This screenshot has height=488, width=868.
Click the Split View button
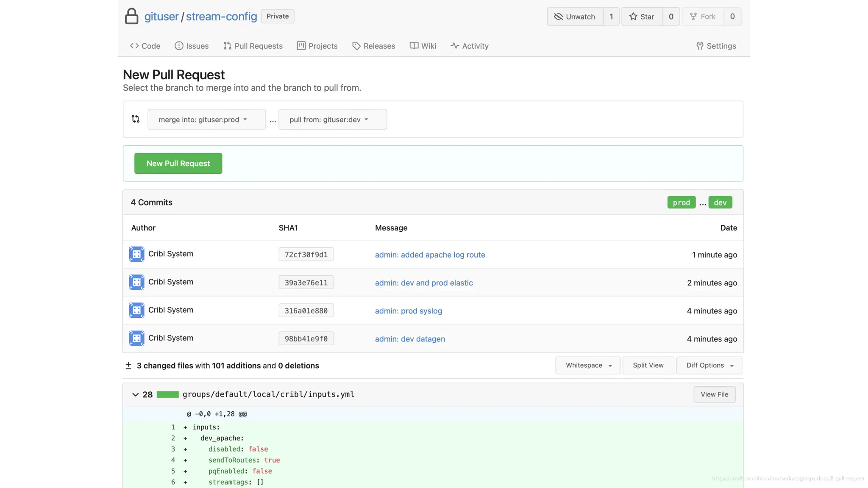pos(648,365)
